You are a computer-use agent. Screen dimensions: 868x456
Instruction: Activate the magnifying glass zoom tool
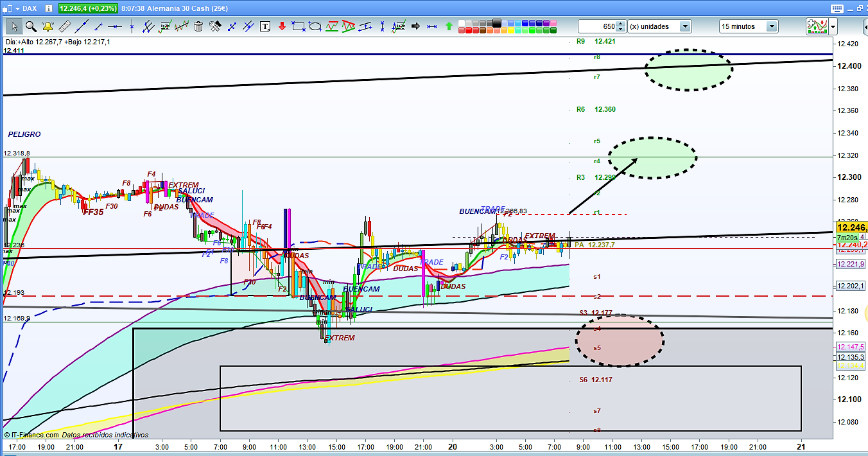point(30,26)
